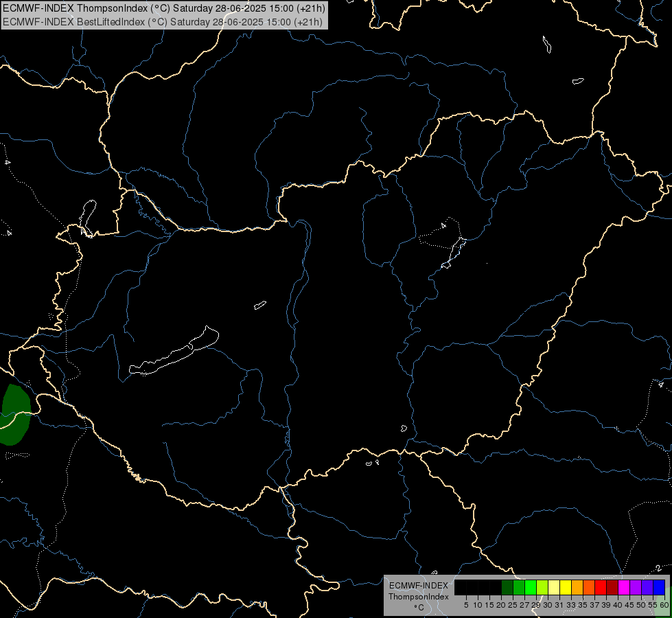The width and height of the screenshot is (672, 618).
Task: Select the yellow-green 29–30 legend swatch
Action: click(542, 587)
